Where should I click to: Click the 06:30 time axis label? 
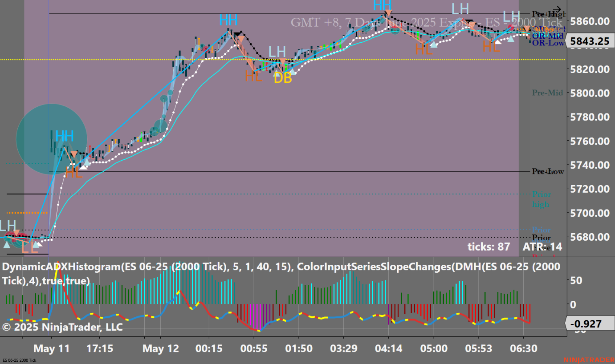(x=523, y=348)
